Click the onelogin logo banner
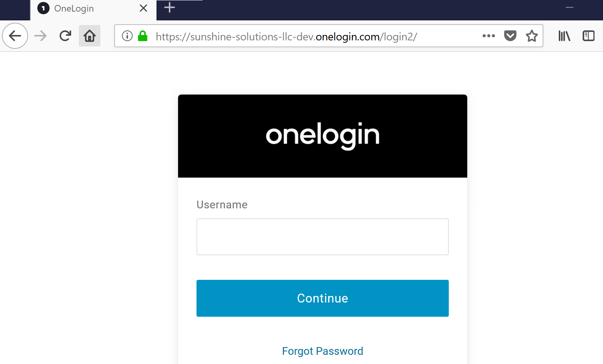Image resolution: width=603 pixels, height=364 pixels. [322, 136]
